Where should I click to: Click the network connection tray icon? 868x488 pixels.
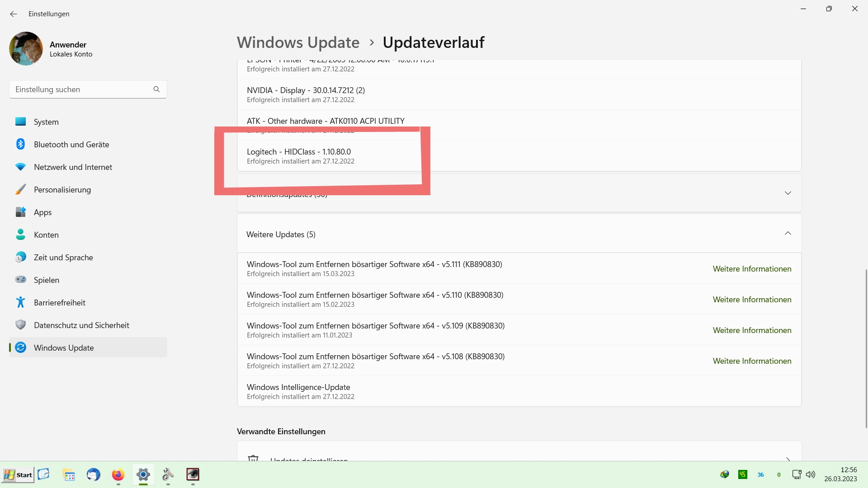pyautogui.click(x=797, y=474)
